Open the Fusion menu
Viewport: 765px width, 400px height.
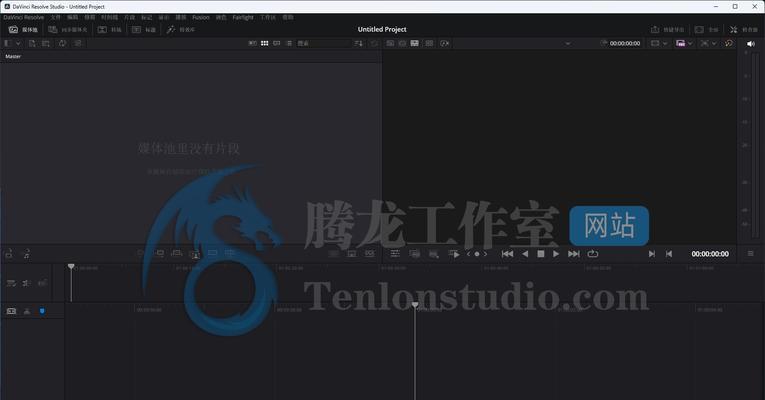(x=201, y=17)
